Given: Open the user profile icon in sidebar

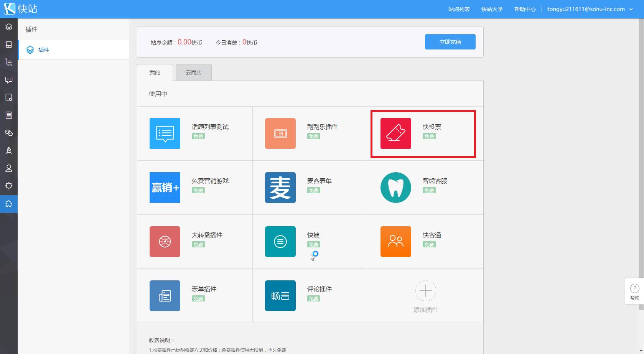Looking at the screenshot, I should click(x=9, y=168).
